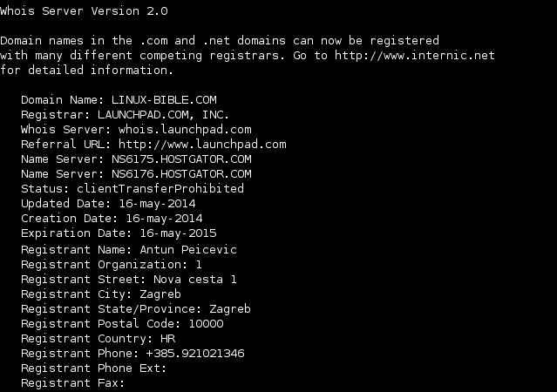
Task: Click the Referral URL http://www.launchpad.com
Action: 202,145
